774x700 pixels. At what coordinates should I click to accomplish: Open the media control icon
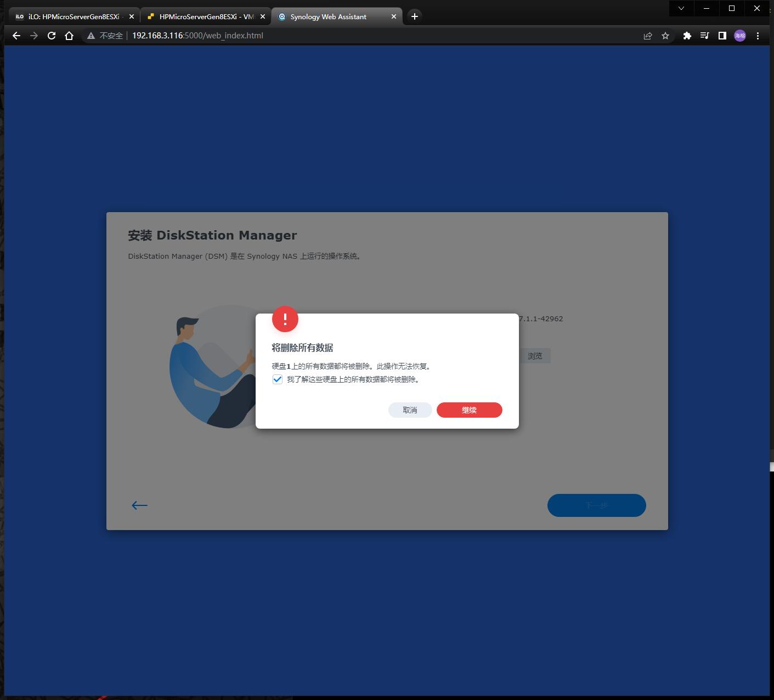pos(704,36)
